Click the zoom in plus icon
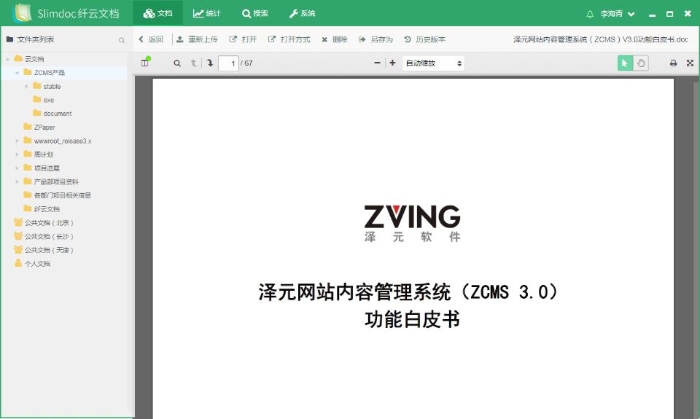Viewport: 700px width, 419px height. point(392,63)
